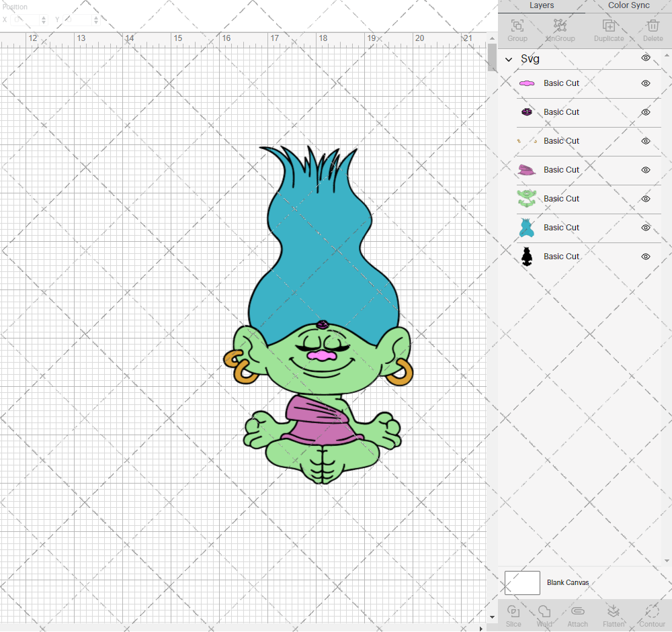Select the gold earrings layer thumbnail
672x632 pixels.
click(527, 141)
